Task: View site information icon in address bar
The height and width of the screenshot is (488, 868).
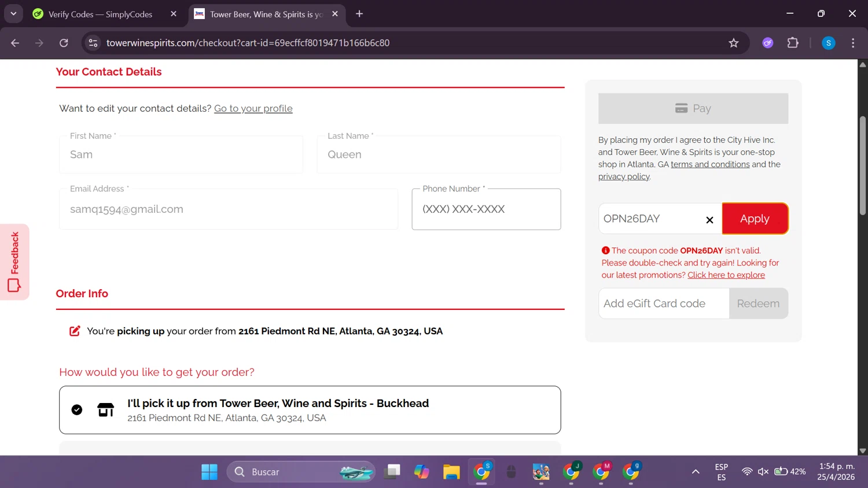Action: (x=93, y=43)
